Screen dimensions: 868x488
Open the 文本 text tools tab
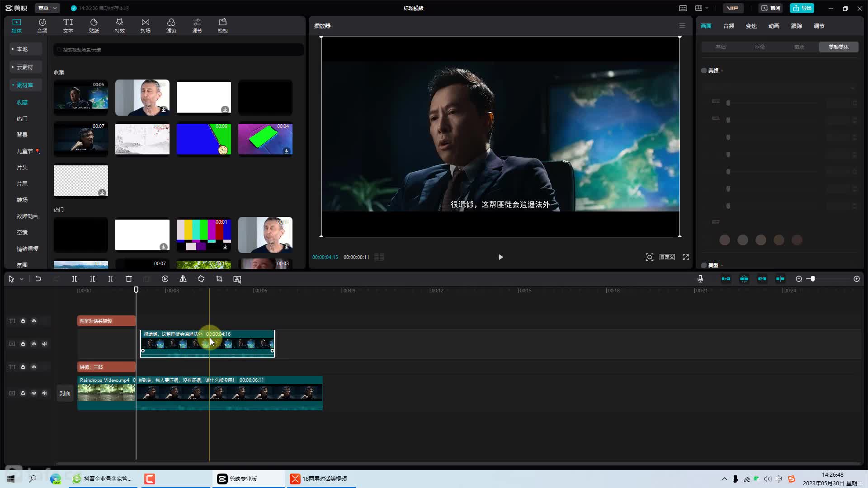(x=68, y=26)
